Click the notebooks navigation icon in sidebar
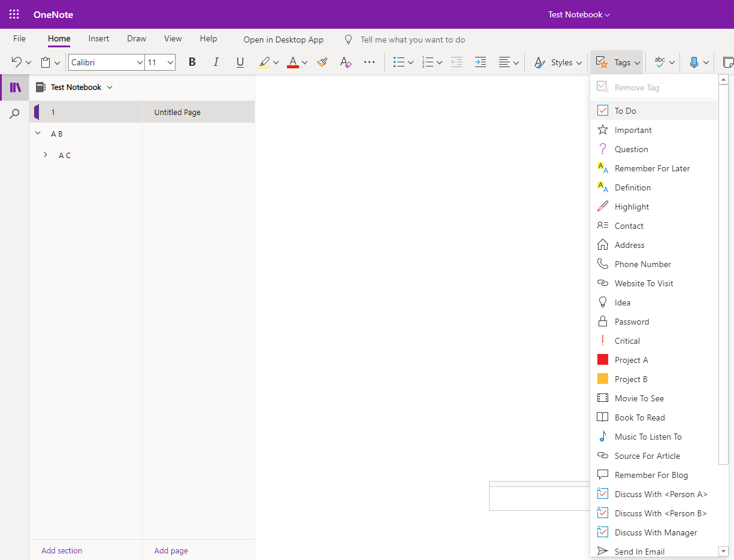This screenshot has height=560, width=734. (15, 87)
